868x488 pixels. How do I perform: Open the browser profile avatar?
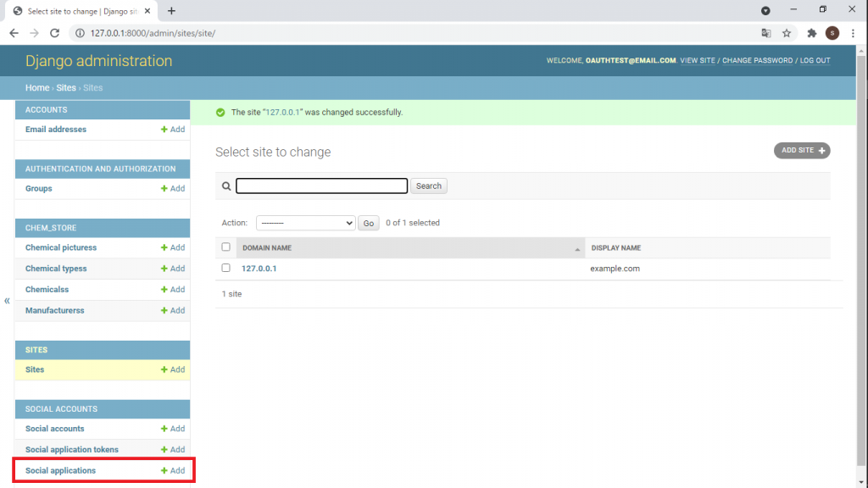(x=830, y=32)
